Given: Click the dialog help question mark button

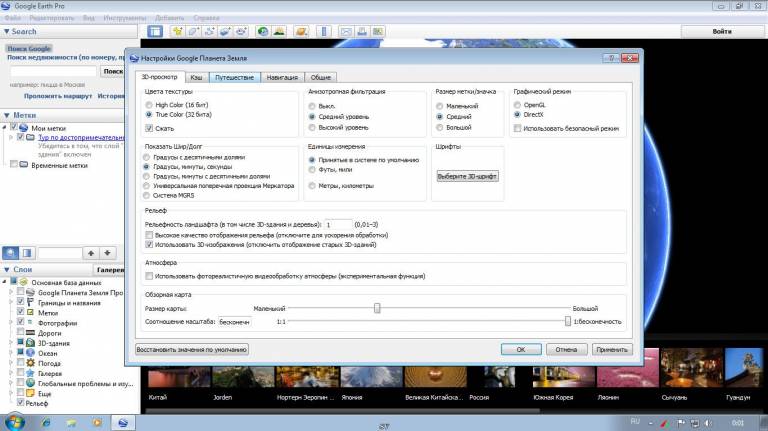Looking at the screenshot, I should (611, 58).
